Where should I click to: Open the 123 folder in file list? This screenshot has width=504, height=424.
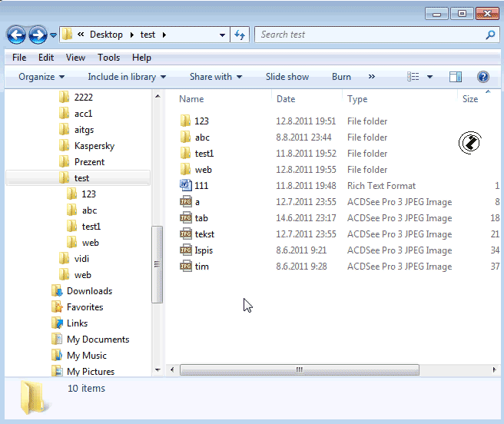coord(201,121)
